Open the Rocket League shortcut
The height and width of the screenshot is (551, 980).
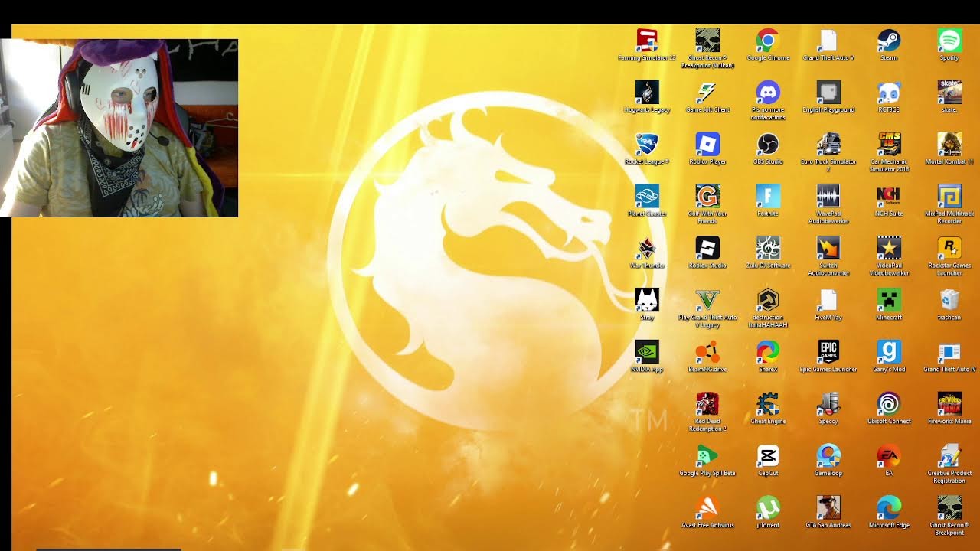(647, 144)
